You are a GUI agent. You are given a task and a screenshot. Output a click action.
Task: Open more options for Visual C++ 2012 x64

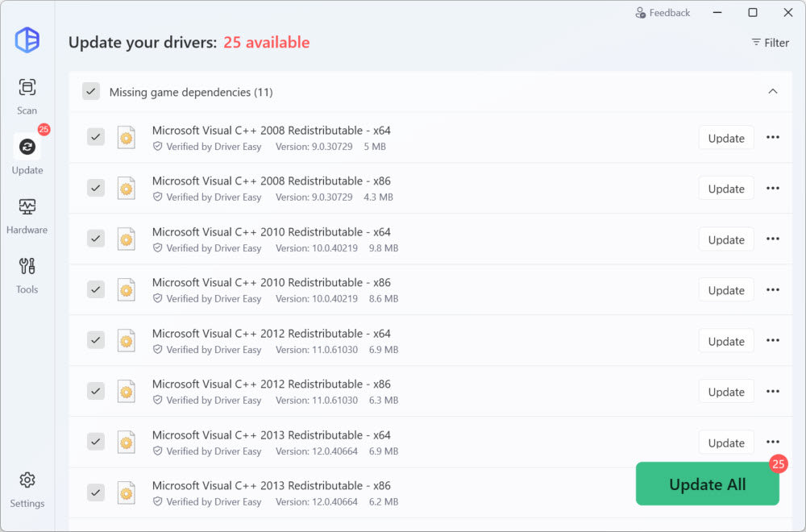click(772, 341)
